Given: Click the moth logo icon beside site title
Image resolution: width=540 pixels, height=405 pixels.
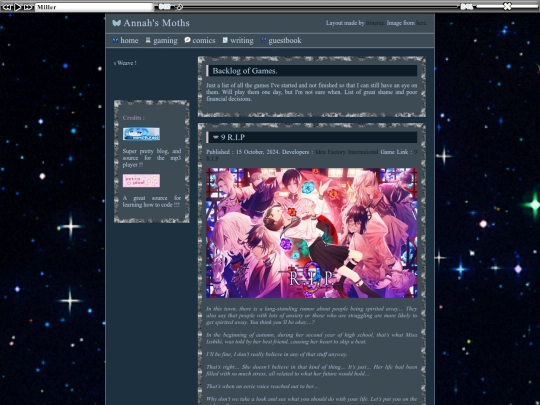Looking at the screenshot, I should 116,23.
